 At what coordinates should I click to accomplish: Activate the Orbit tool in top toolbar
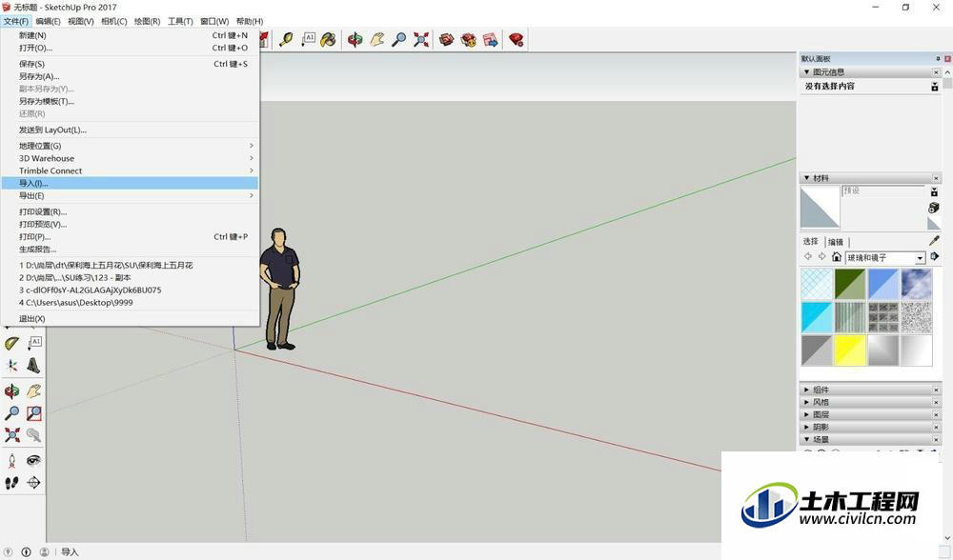[x=355, y=40]
